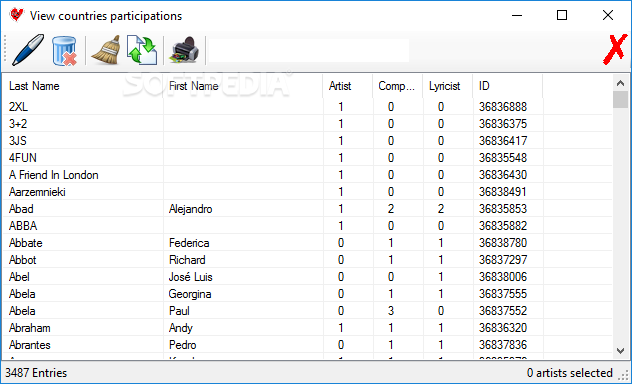Click the blue pen edit icon
The height and width of the screenshot is (384, 632).
click(28, 50)
